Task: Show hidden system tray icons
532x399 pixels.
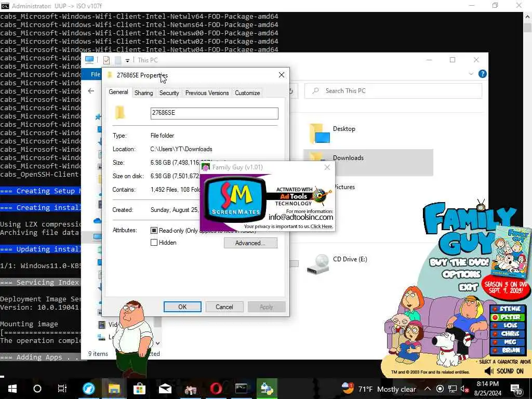Action: point(428,389)
